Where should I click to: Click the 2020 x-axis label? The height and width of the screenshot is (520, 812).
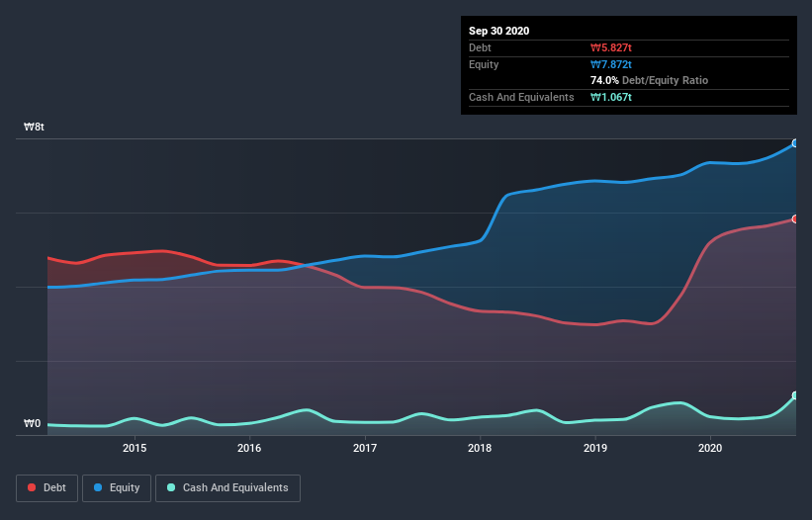(710, 448)
